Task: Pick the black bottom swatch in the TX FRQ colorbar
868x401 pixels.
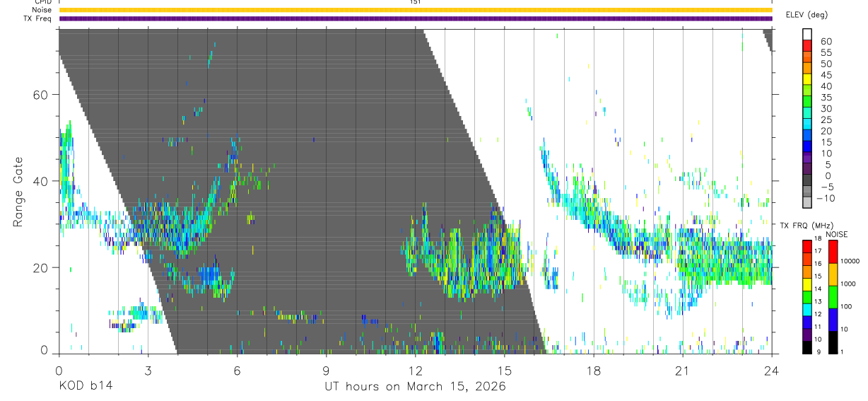Action: click(x=807, y=348)
